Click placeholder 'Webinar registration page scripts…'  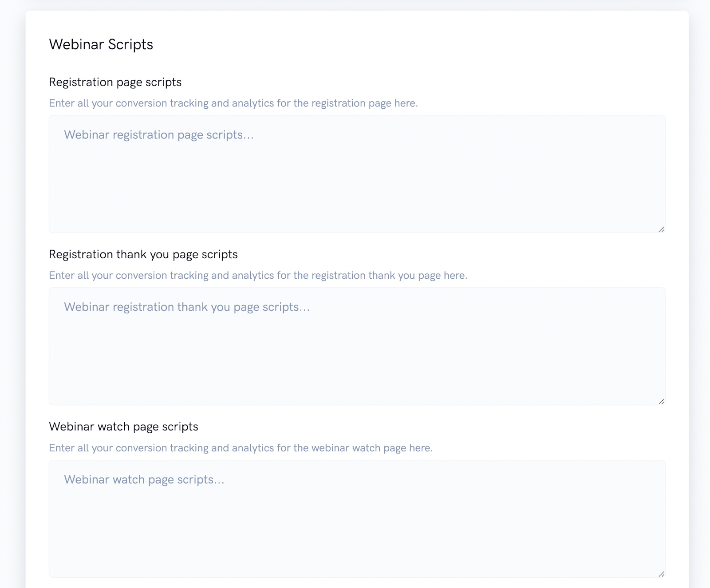[158, 135]
